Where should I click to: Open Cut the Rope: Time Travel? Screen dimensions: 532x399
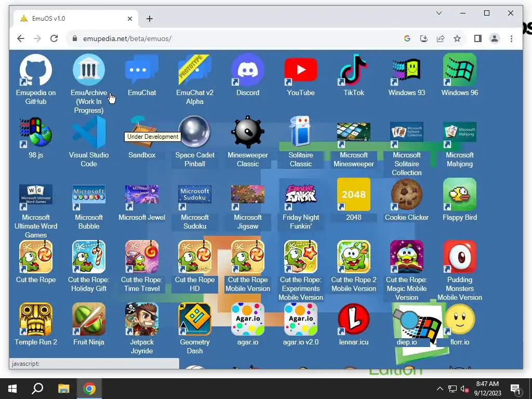coord(142,257)
